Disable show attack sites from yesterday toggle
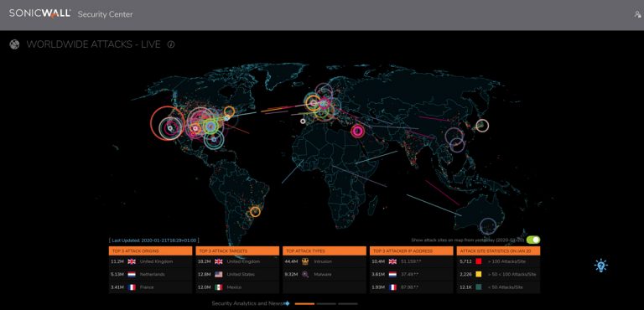Image resolution: width=644 pixels, height=310 pixels. [x=533, y=240]
